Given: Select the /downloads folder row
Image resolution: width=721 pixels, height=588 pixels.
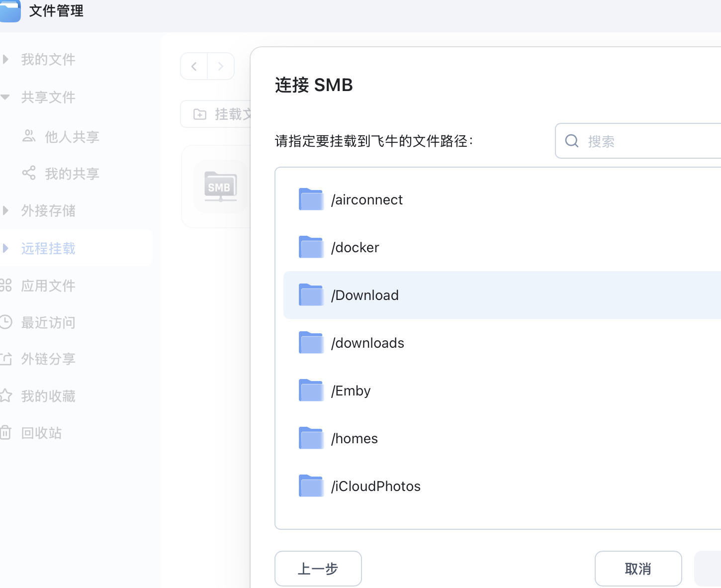Looking at the screenshot, I should coord(502,343).
